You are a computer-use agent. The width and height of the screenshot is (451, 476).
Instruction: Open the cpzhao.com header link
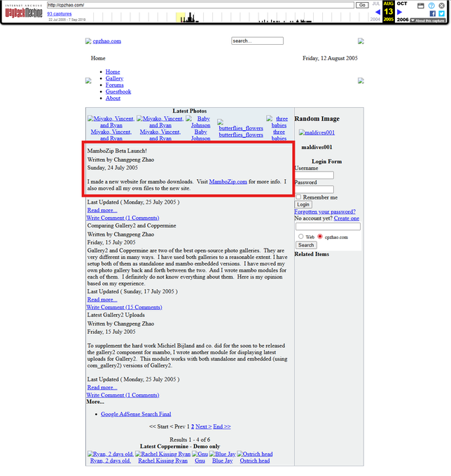(x=107, y=41)
